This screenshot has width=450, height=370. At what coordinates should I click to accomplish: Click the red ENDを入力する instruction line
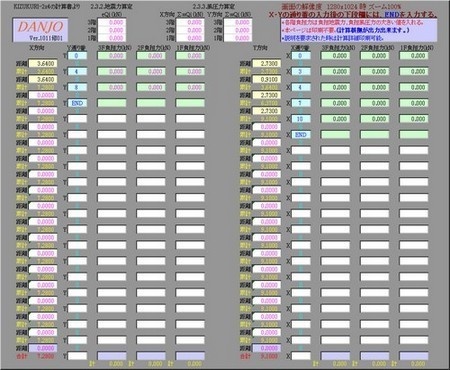pos(353,15)
